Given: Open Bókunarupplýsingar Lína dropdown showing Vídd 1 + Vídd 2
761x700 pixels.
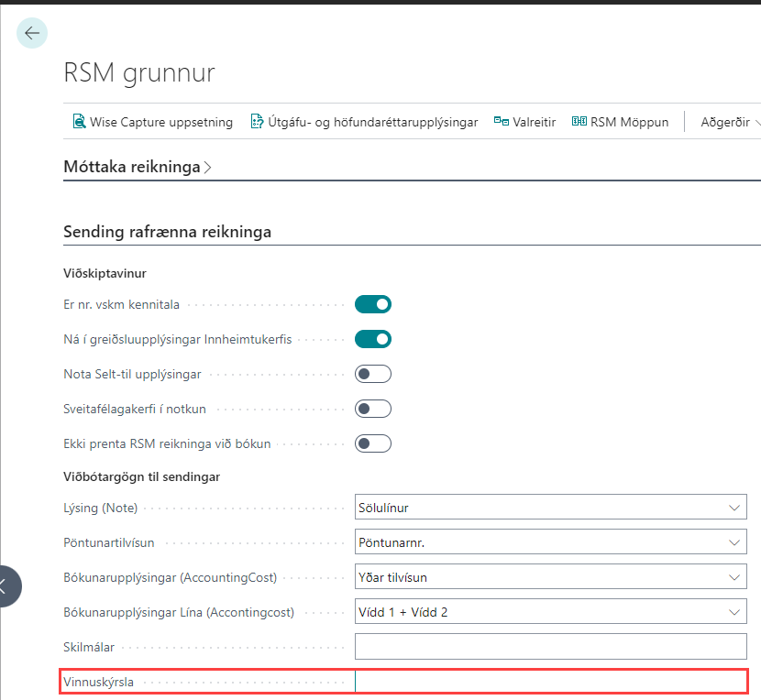Looking at the screenshot, I should (550, 612).
